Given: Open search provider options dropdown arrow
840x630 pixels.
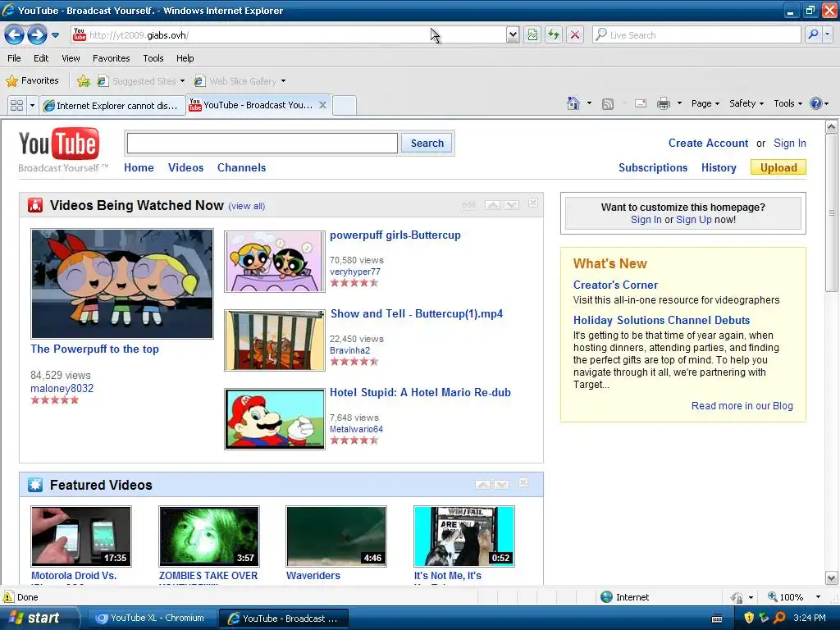Looking at the screenshot, I should tap(828, 35).
